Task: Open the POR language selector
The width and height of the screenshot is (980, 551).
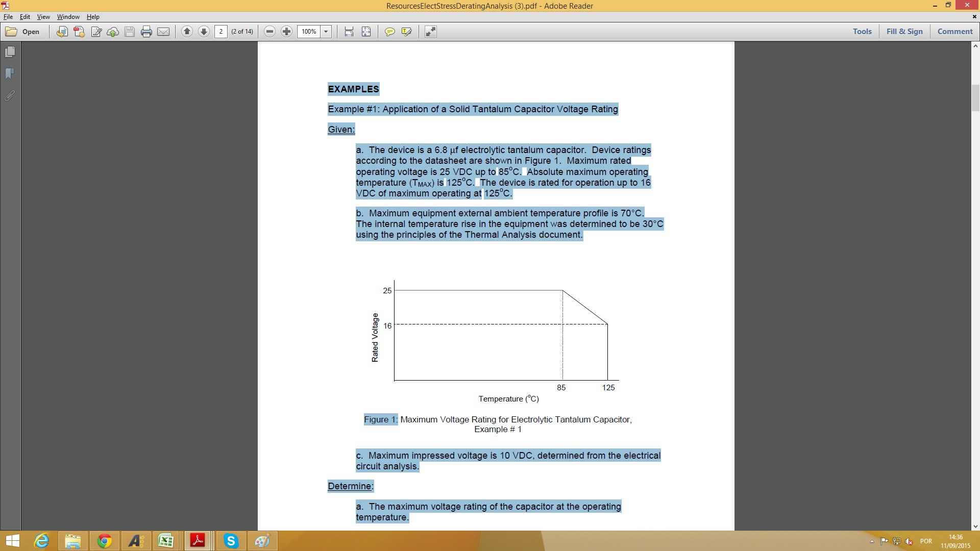Action: coord(926,541)
